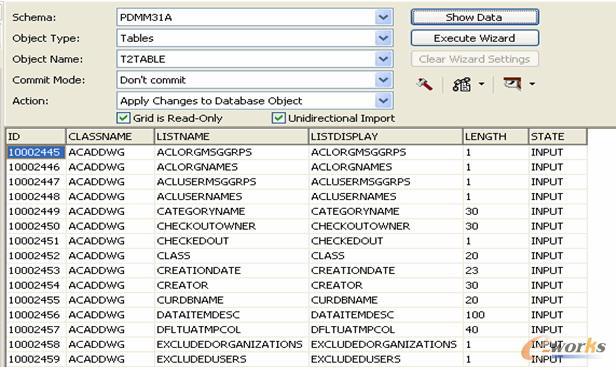Click EXCLUDEDORGANIZATIONS in the LISTNAME column

(229, 344)
